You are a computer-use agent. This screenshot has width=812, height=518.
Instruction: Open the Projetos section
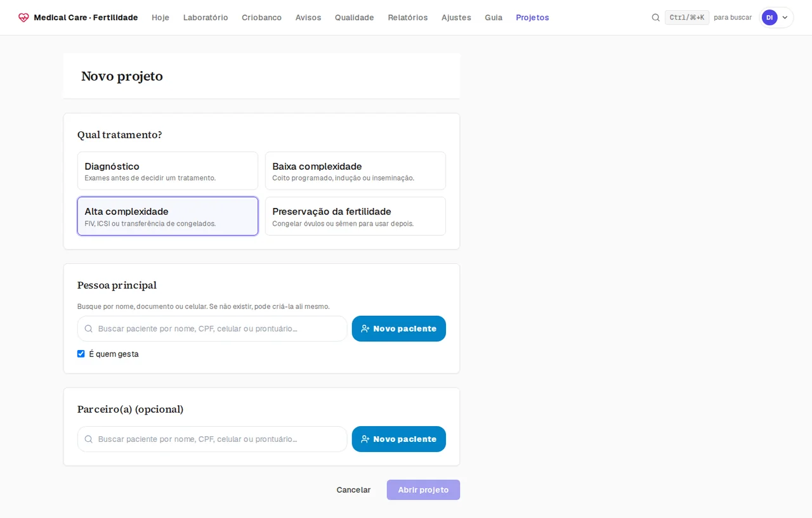click(532, 18)
